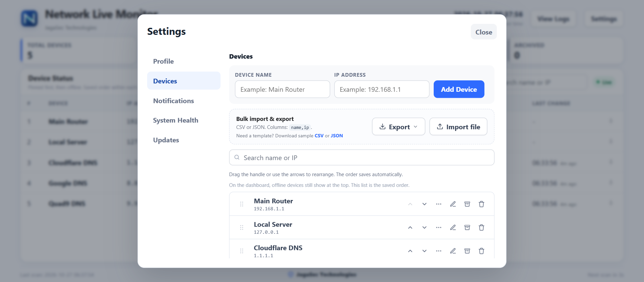Click the Import file button
644x282 pixels.
[x=458, y=127]
